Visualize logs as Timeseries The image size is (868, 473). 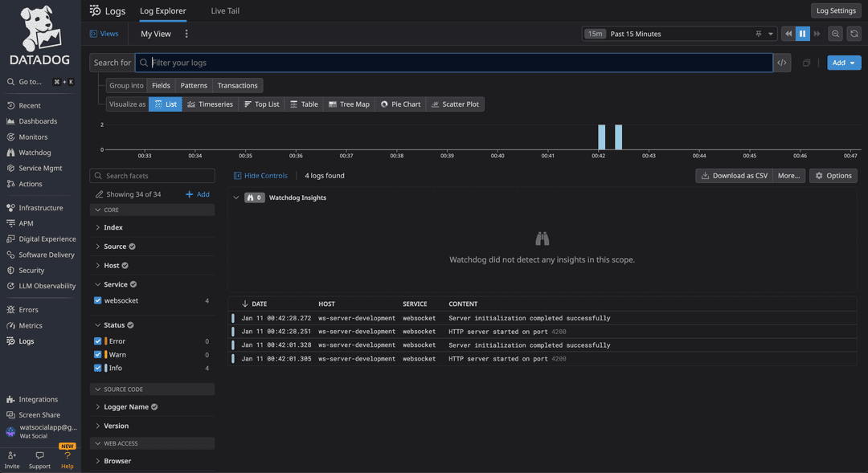[x=210, y=104]
